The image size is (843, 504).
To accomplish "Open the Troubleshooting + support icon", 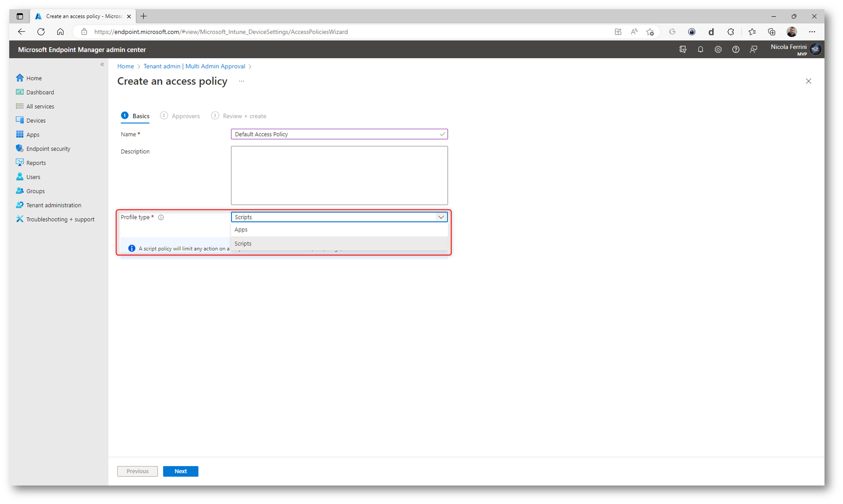I will click(x=20, y=219).
